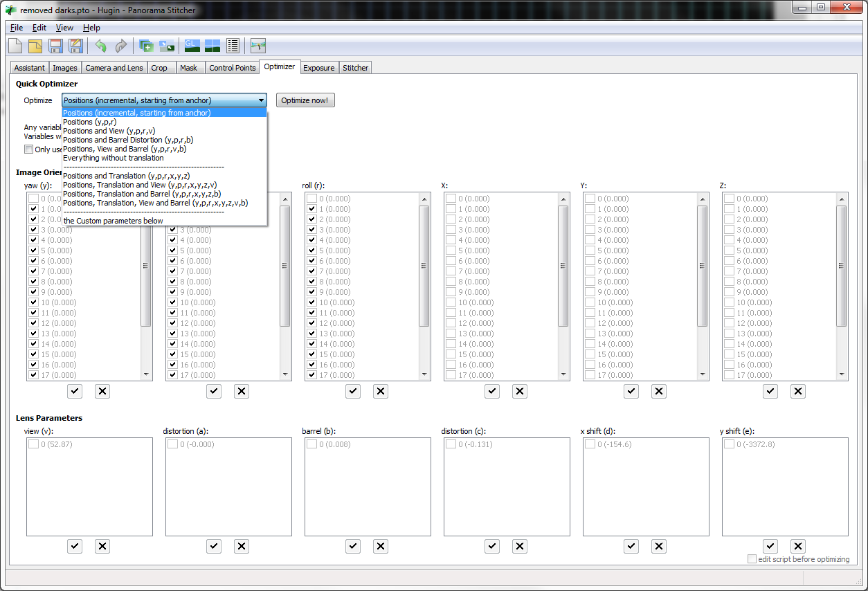This screenshot has height=591, width=868.
Task: Click down arrow of X list scrollbar
Action: tap(563, 374)
